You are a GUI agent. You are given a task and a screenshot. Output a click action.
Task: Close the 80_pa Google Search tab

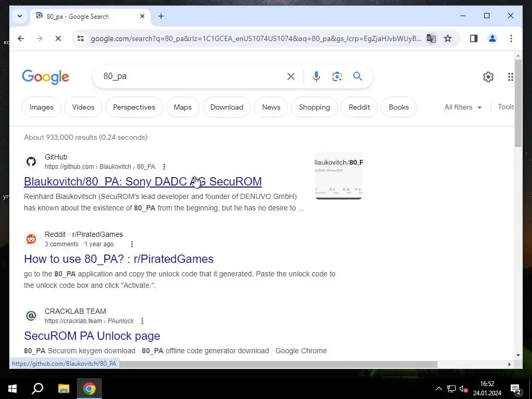click(x=142, y=16)
